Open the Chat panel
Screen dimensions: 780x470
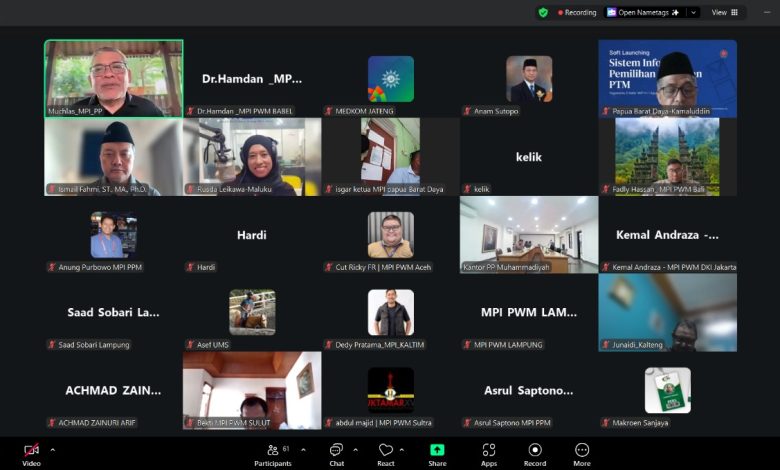337,453
